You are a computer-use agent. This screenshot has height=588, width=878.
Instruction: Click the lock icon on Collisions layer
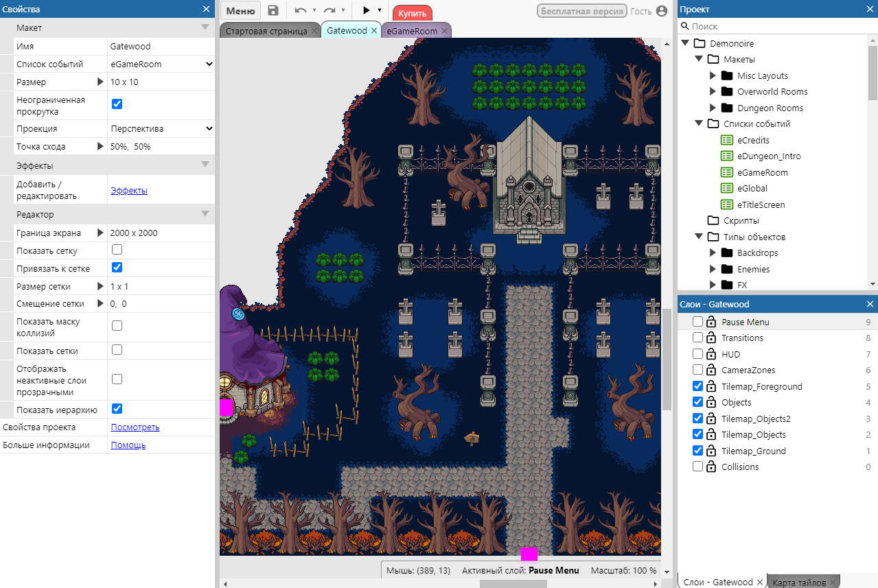pos(711,467)
